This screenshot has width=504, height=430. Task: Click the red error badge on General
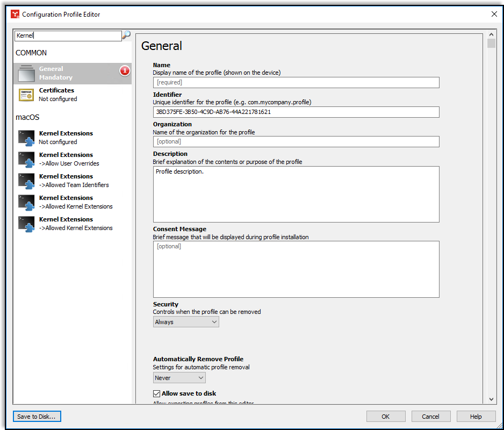point(124,70)
